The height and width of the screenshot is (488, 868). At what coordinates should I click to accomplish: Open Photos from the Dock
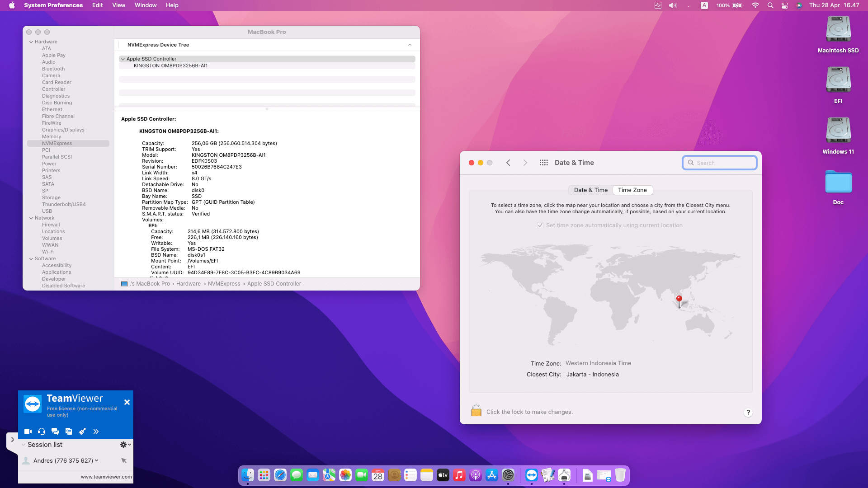pyautogui.click(x=345, y=475)
